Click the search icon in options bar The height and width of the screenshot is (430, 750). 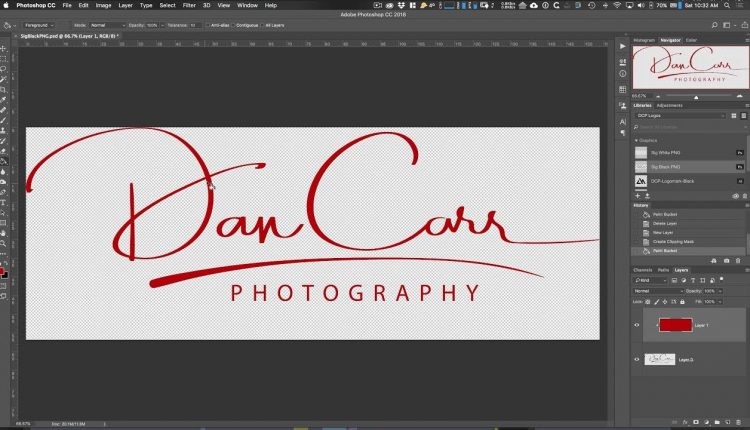pos(715,25)
